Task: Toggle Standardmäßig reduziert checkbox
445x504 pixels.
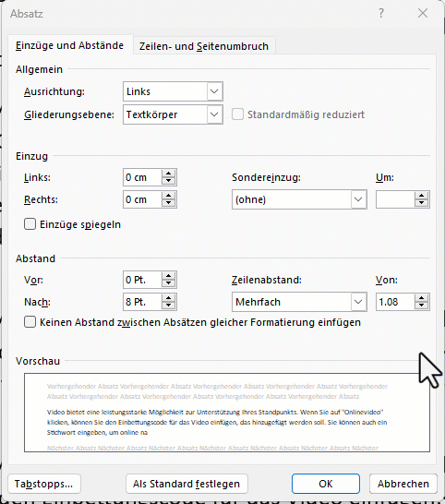Action: point(237,114)
